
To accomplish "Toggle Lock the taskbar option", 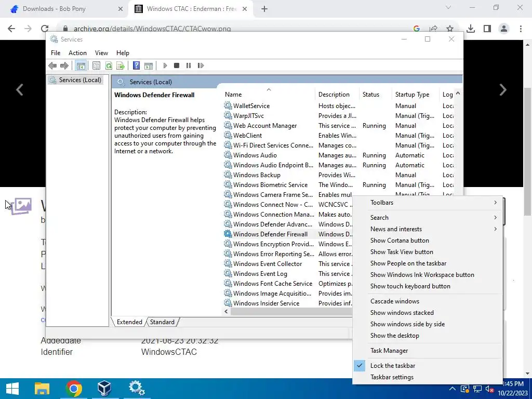I will (x=428, y=365).
